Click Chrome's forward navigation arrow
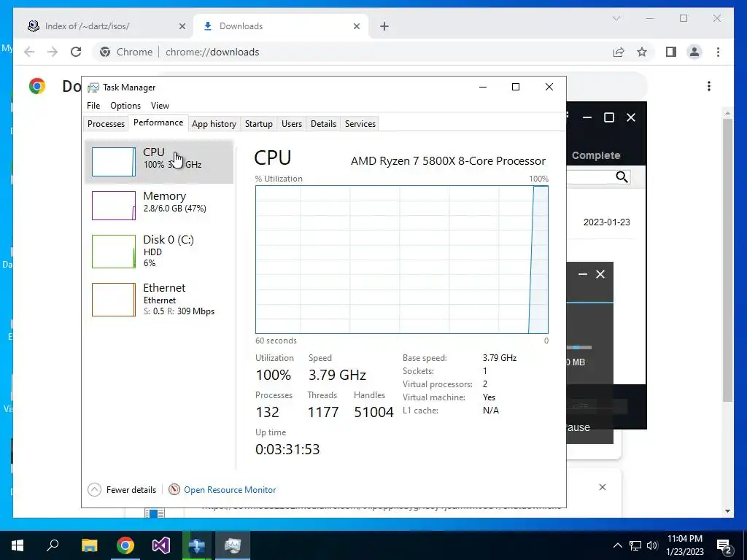 tap(53, 52)
